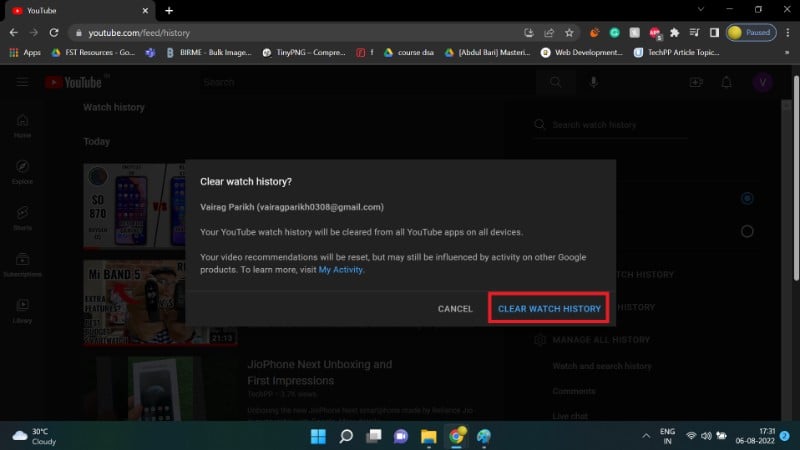Select the first history type radio button
The image size is (800, 450).
point(747,198)
